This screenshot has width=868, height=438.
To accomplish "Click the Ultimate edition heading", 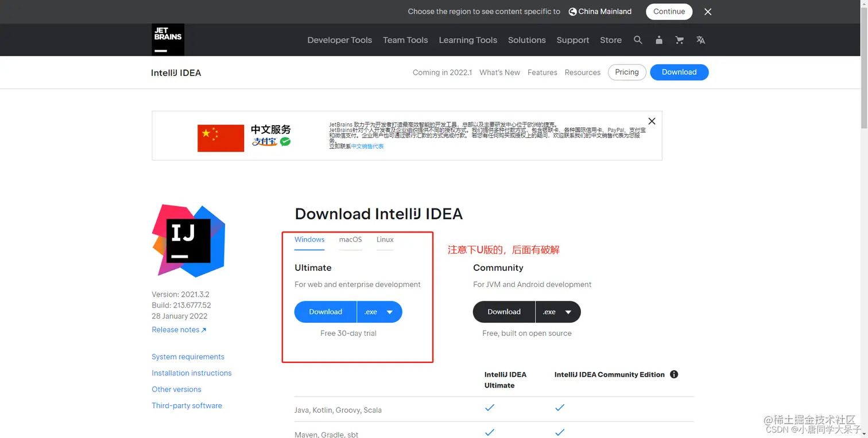I will point(313,268).
